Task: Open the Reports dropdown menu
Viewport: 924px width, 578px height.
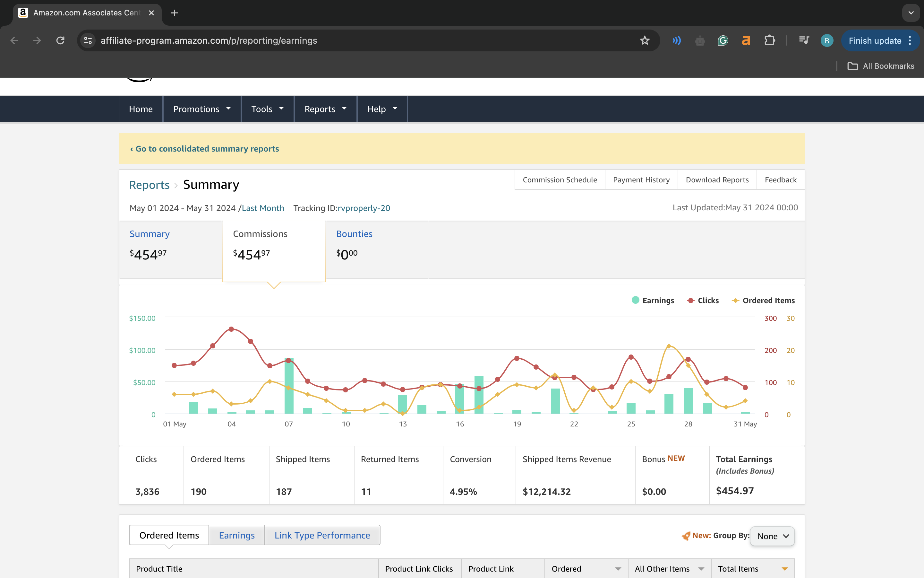Action: click(x=325, y=109)
